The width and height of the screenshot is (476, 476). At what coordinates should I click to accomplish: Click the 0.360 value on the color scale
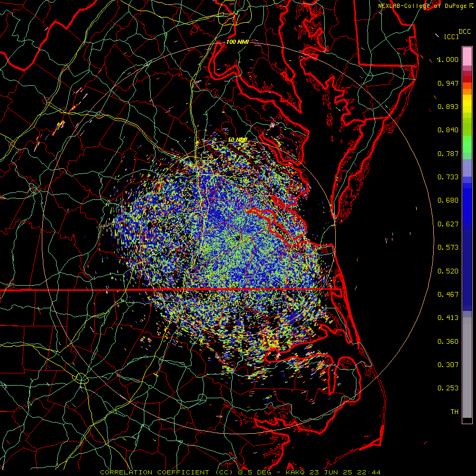[448, 342]
